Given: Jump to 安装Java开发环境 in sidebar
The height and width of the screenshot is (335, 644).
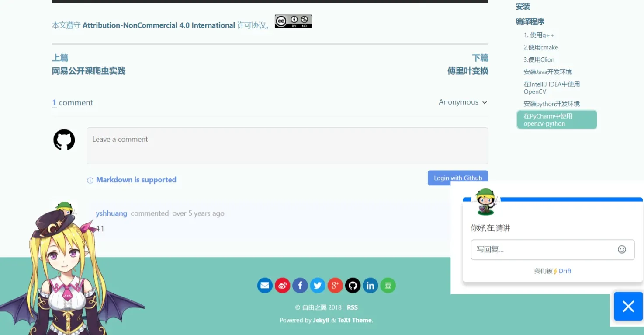Looking at the screenshot, I should point(548,72).
